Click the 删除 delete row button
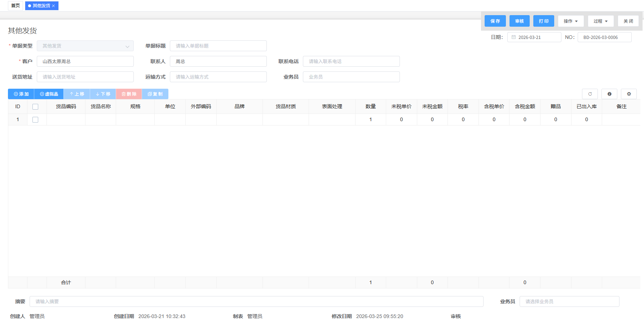Image resolution: width=644 pixels, height=322 pixels. click(x=129, y=94)
